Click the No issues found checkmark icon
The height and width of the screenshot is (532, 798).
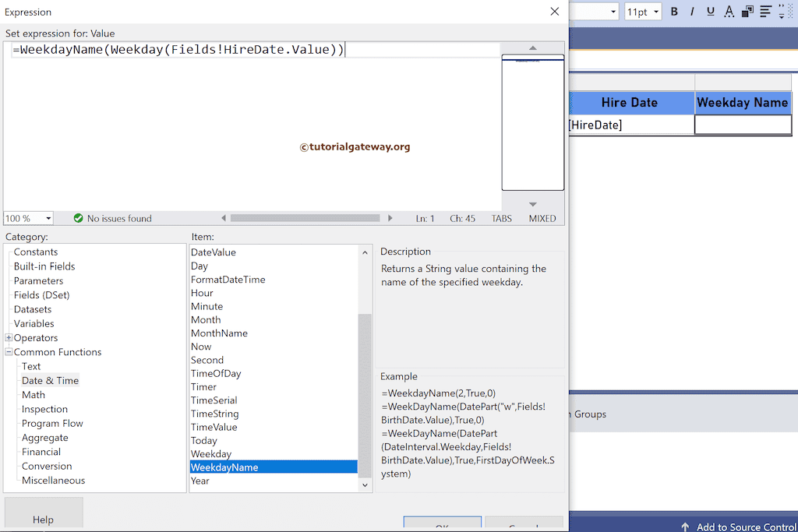78,218
